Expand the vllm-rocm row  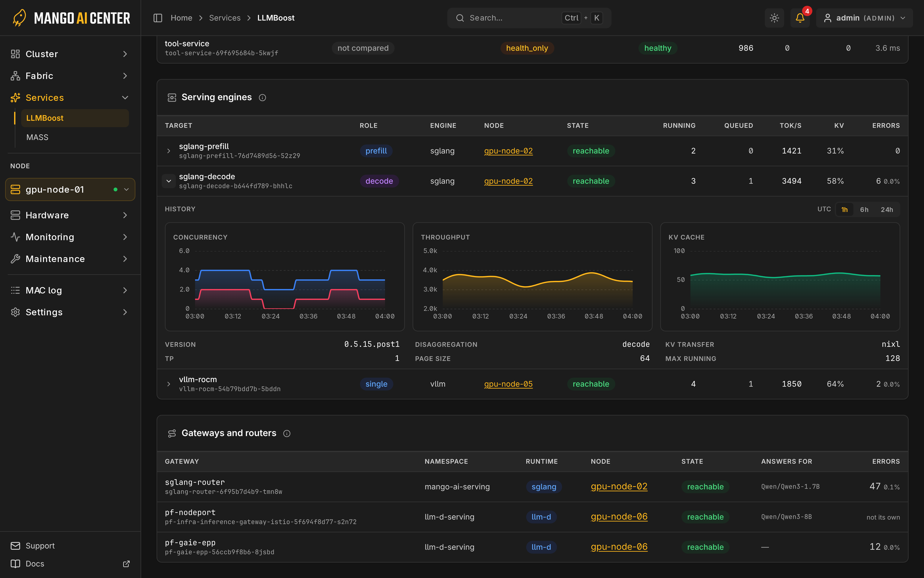[168, 384]
